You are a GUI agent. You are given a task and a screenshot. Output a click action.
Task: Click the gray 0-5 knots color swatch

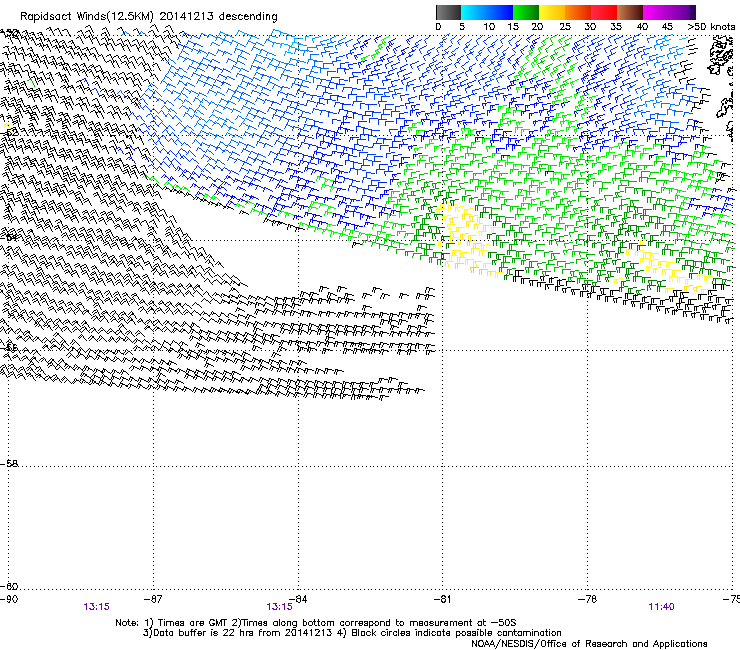pos(448,12)
